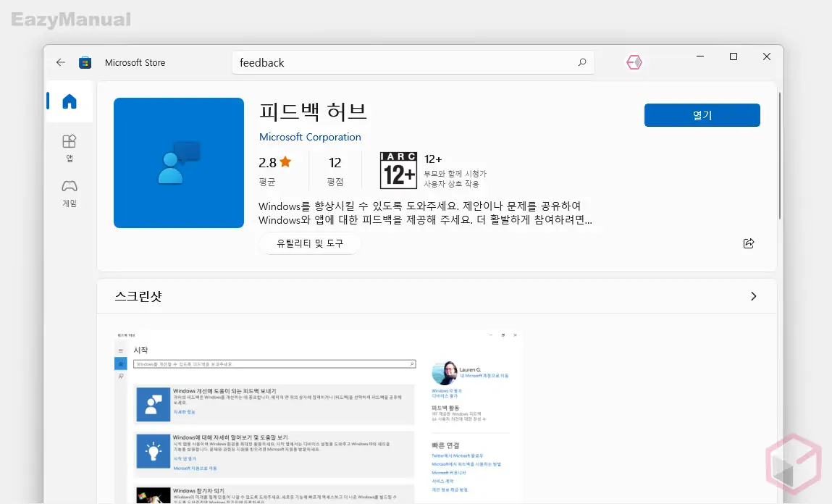Click the EazyManual logo at top left
The width and height of the screenshot is (832, 504).
(70, 20)
